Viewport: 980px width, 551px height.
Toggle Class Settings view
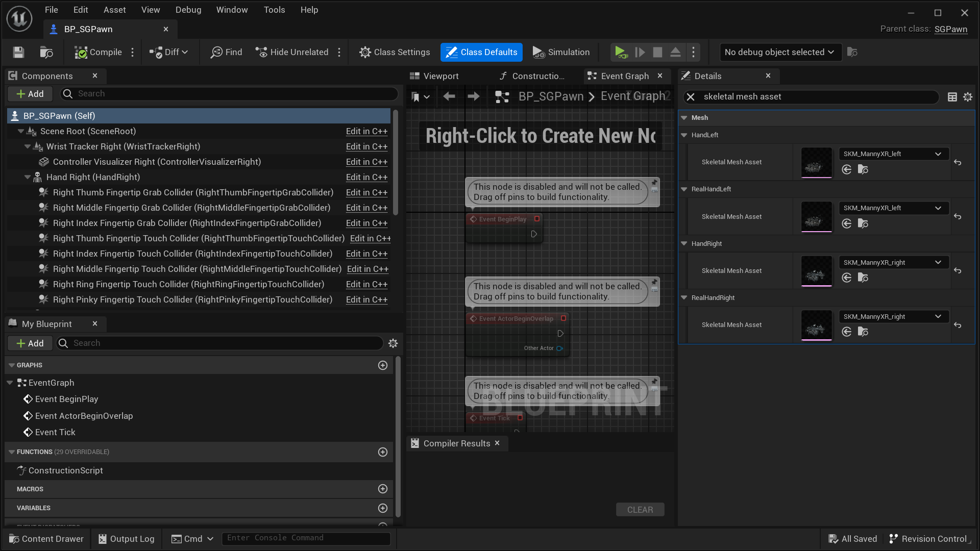click(394, 52)
